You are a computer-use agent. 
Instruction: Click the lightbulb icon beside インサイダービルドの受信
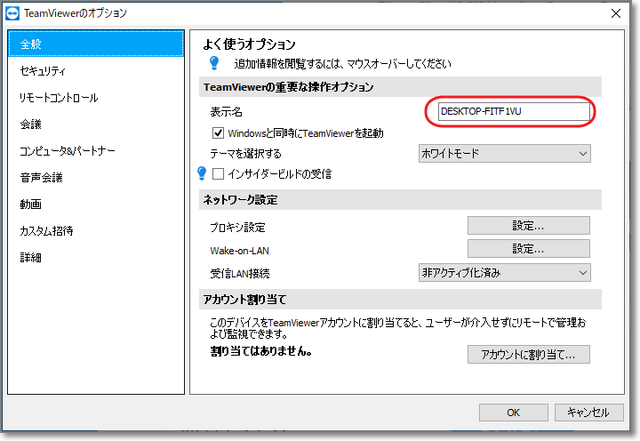[200, 174]
